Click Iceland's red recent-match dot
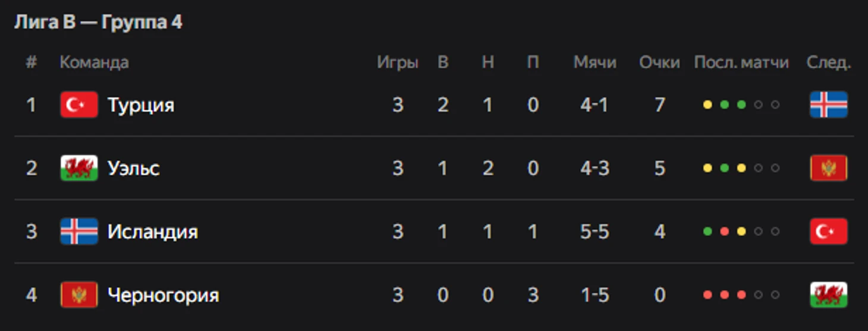Image resolution: width=868 pixels, height=331 pixels. click(724, 232)
